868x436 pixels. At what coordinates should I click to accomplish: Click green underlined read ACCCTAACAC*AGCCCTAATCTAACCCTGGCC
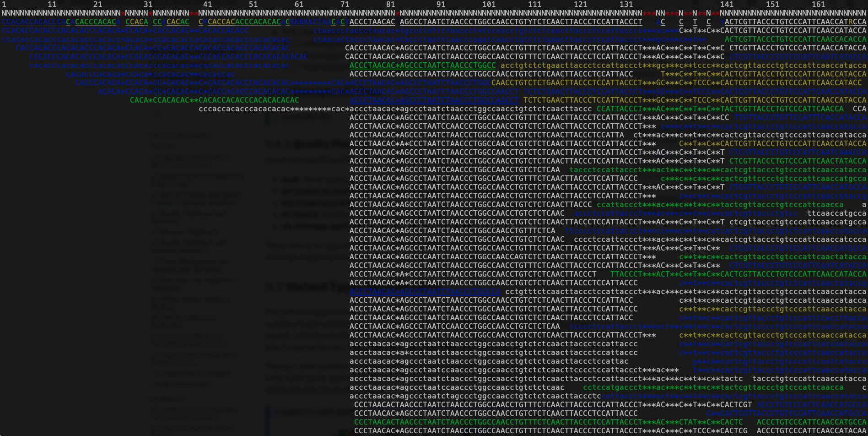tap(423, 65)
